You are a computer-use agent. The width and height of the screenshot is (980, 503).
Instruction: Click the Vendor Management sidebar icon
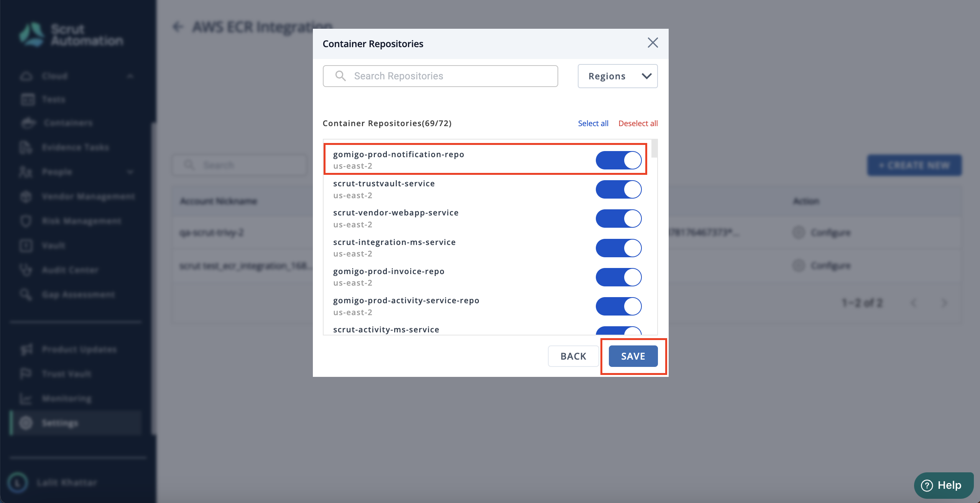point(26,197)
